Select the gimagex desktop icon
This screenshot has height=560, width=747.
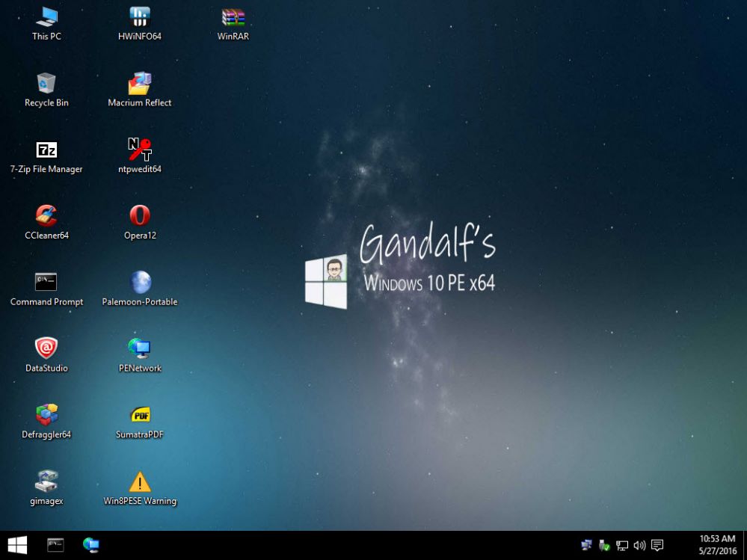tap(46, 488)
